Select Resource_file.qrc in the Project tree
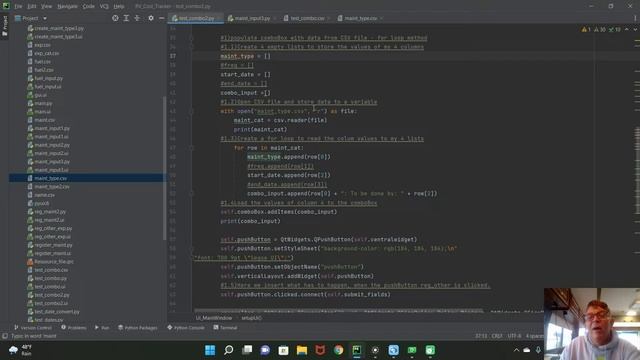 coord(53,262)
